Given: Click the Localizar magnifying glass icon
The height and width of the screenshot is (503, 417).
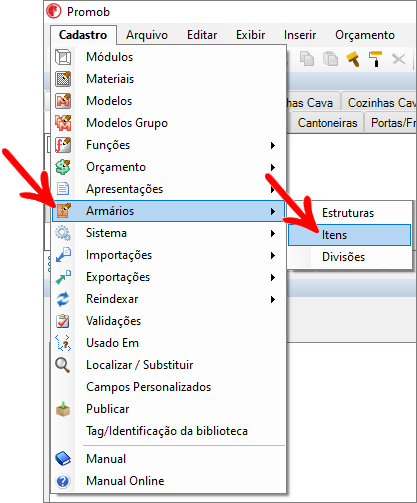Looking at the screenshot, I should point(63,365).
